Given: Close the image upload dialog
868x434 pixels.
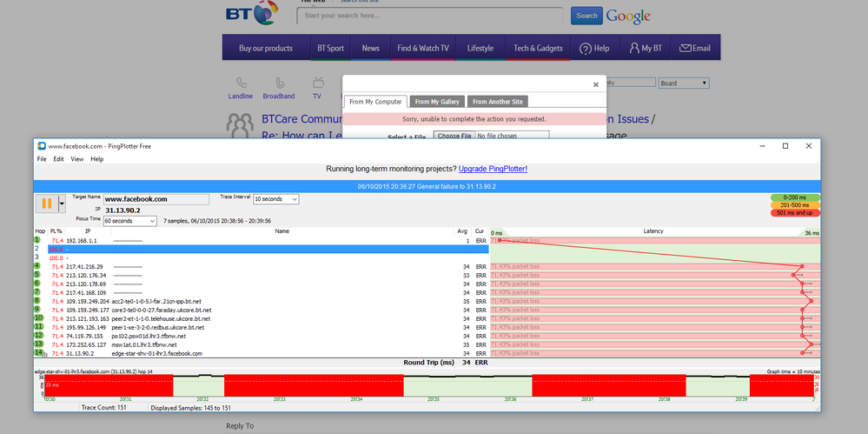Looking at the screenshot, I should (596, 85).
